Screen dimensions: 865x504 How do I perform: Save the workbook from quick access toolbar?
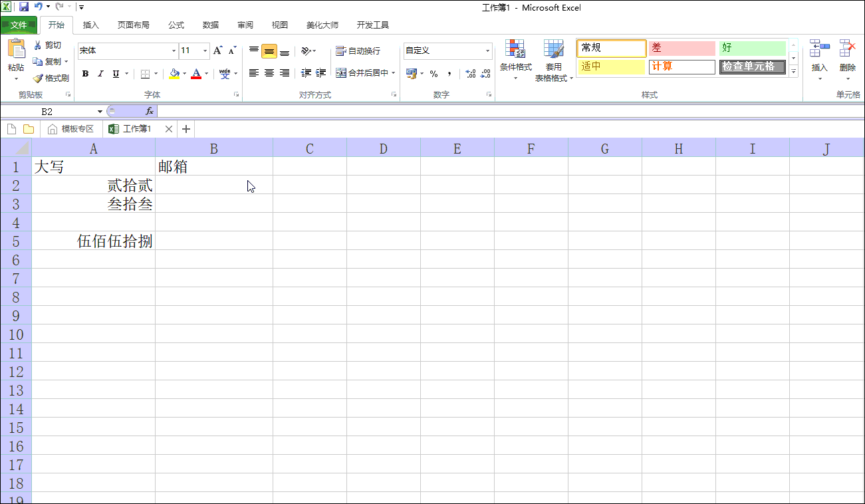click(x=24, y=7)
